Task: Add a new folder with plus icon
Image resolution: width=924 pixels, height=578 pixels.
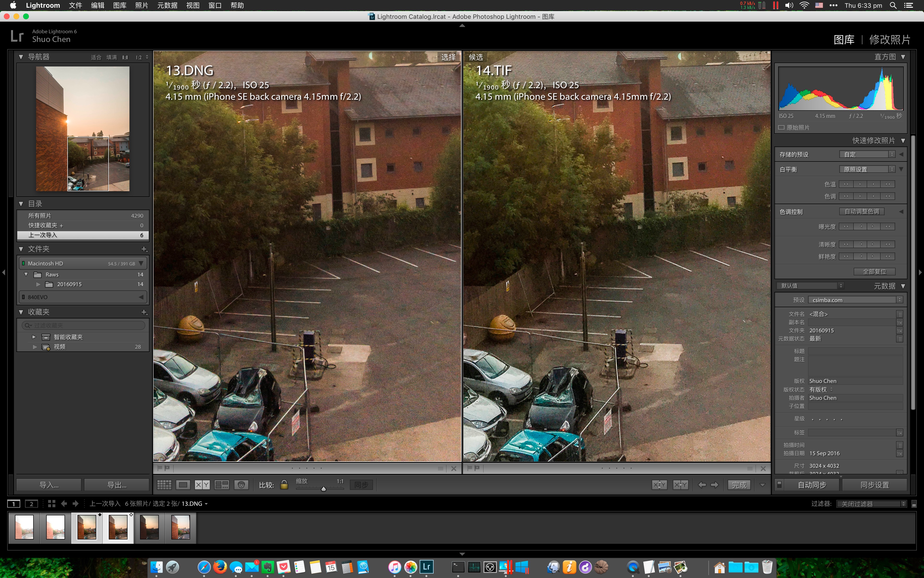Action: pos(144,249)
